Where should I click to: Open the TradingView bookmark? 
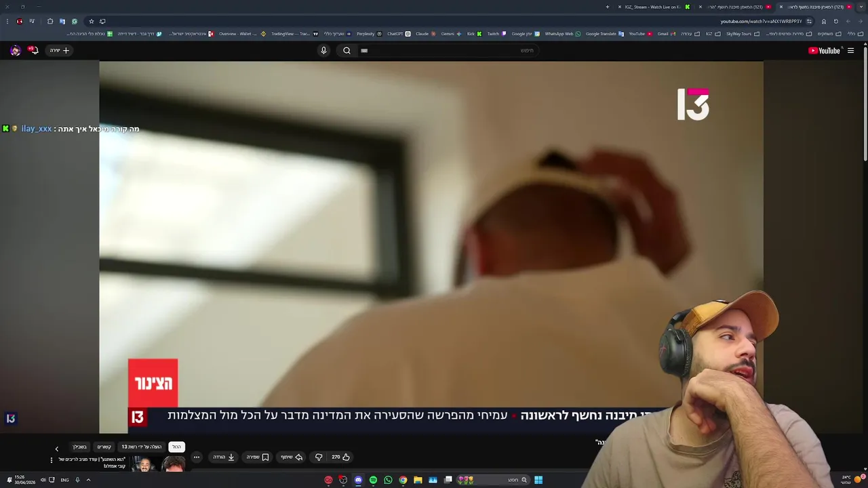point(294,33)
